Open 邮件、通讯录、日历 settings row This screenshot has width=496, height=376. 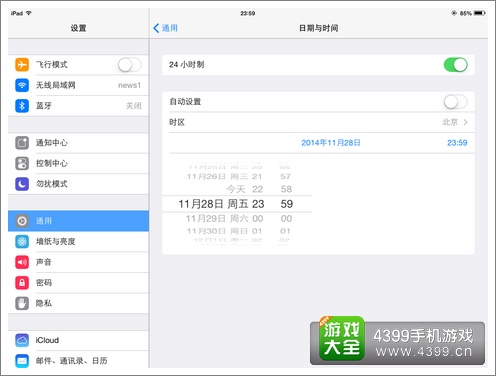pyautogui.click(x=78, y=361)
